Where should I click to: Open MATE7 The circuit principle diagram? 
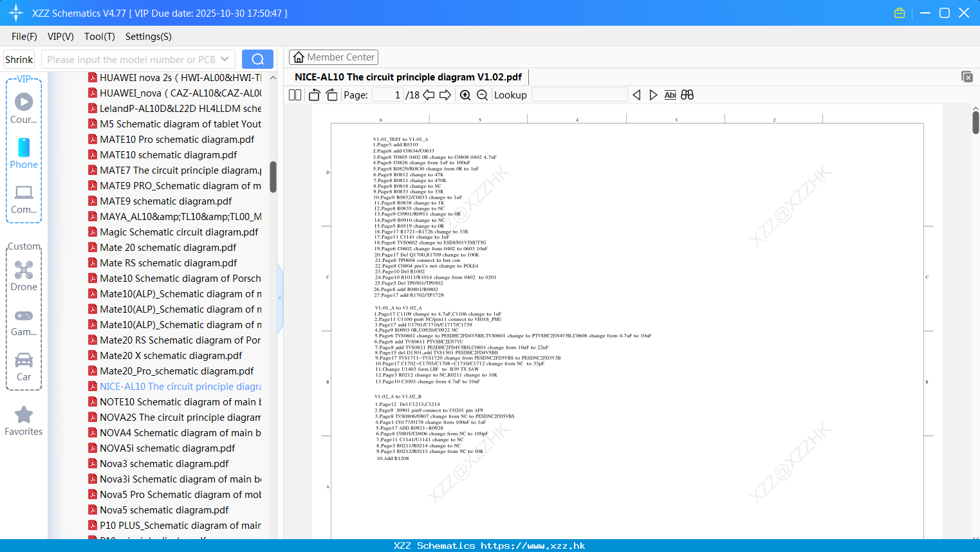pyautogui.click(x=180, y=170)
